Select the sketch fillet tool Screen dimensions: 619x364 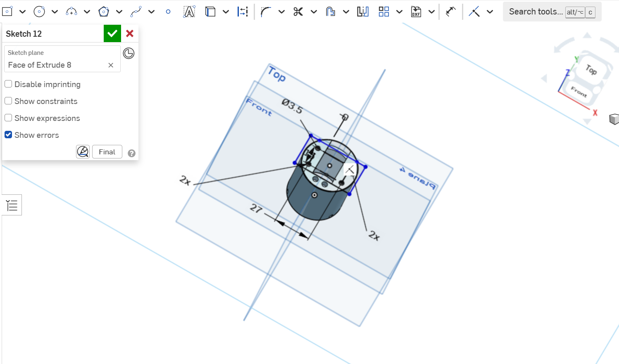[x=266, y=12]
